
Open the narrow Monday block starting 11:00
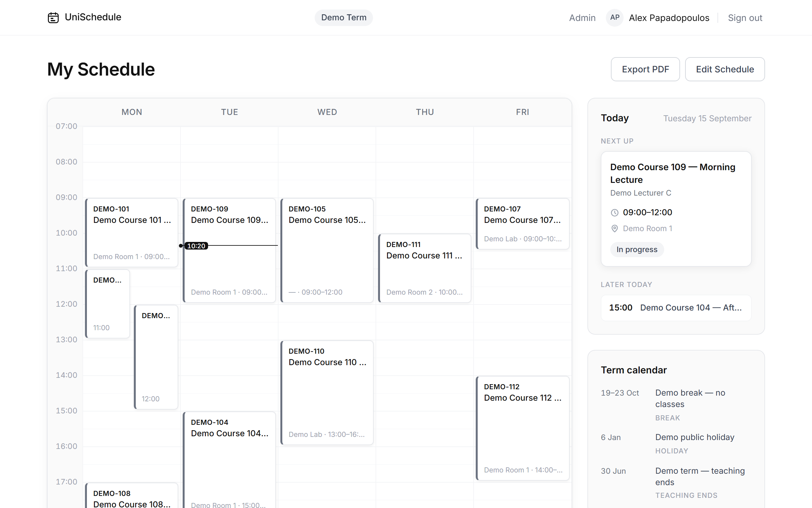coord(108,304)
